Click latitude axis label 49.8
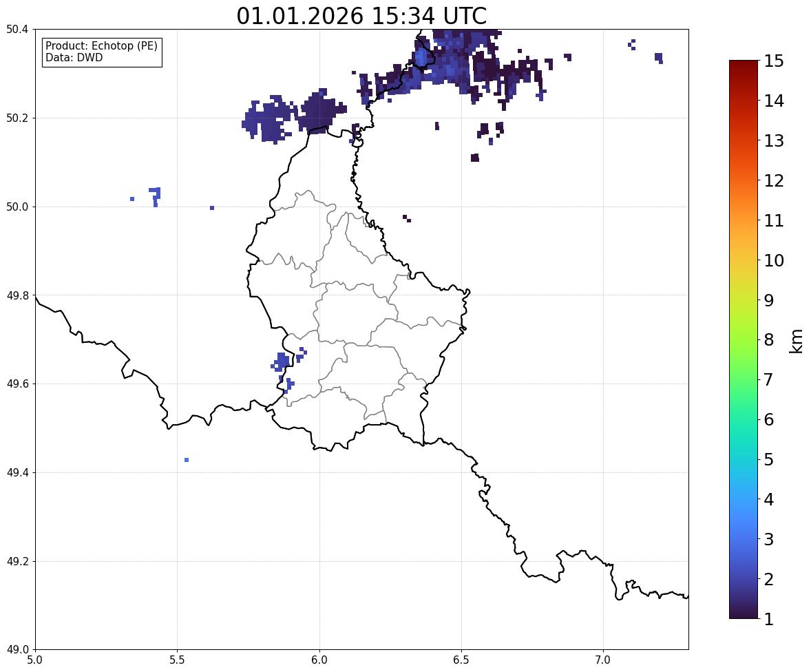This screenshot has height=672, width=811. (17, 295)
